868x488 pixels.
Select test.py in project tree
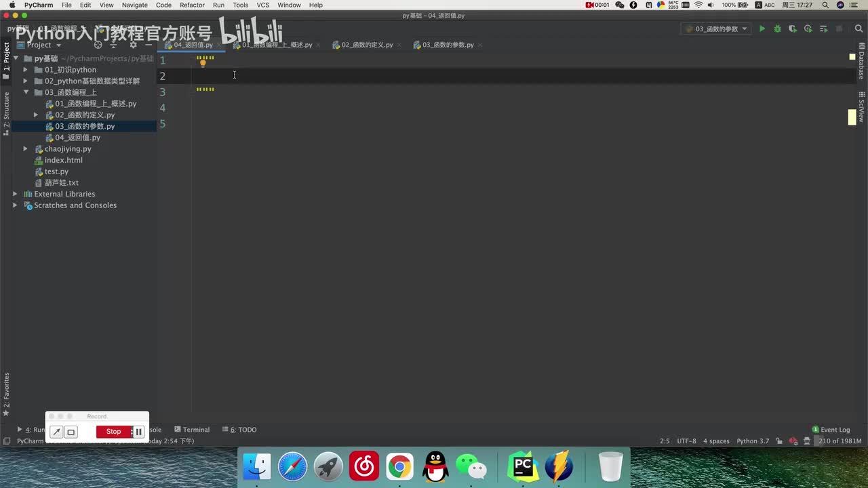pyautogui.click(x=56, y=171)
